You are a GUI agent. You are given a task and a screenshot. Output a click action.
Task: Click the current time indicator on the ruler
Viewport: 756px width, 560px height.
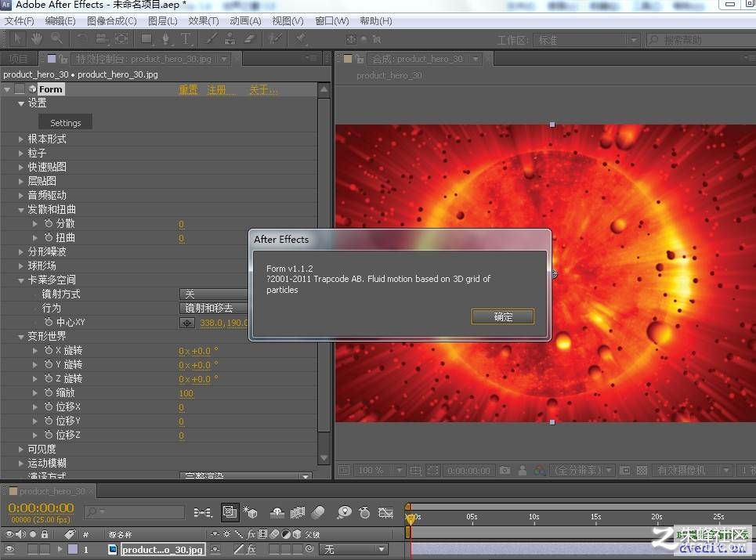411,518
